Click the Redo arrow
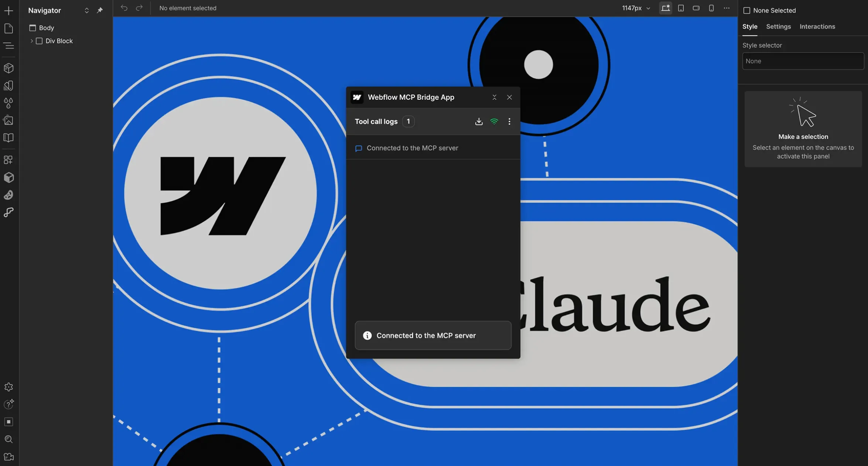 tap(139, 8)
